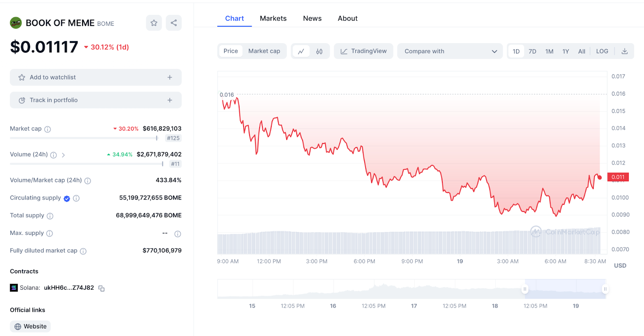Open Volume (24h) info icon
Screen dimensions: 644x336
click(x=54, y=155)
